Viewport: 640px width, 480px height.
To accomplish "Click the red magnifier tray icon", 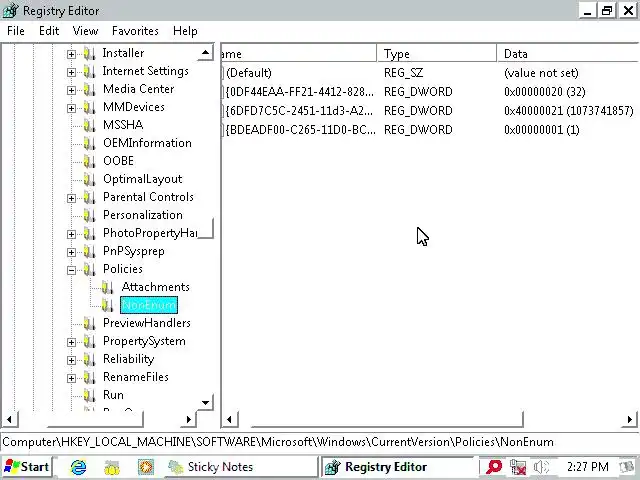I will 493,467.
